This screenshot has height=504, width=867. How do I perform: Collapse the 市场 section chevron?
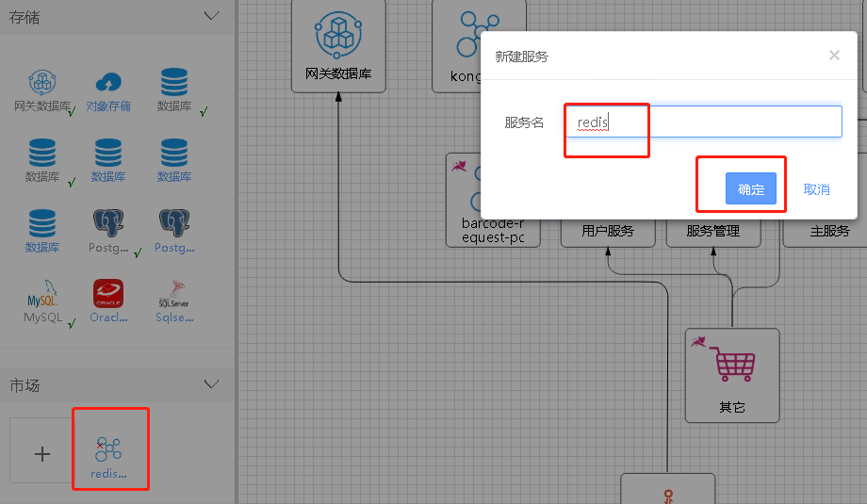pyautogui.click(x=211, y=384)
